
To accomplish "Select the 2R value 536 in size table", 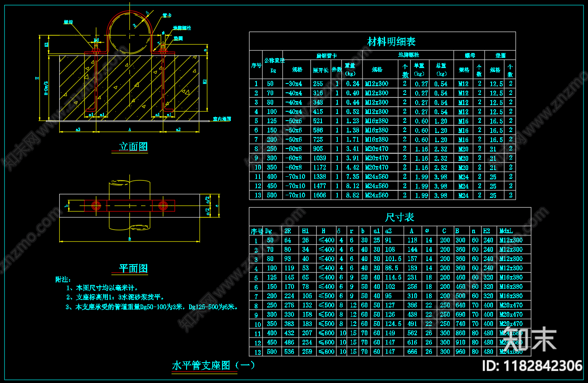I will 289,352.
